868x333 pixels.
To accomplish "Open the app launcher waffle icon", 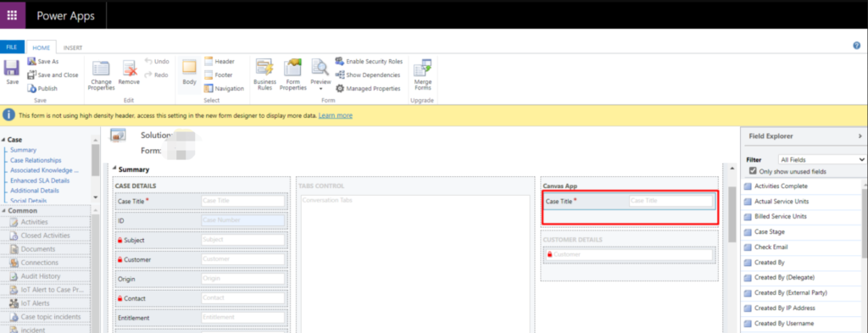I will coord(12,15).
